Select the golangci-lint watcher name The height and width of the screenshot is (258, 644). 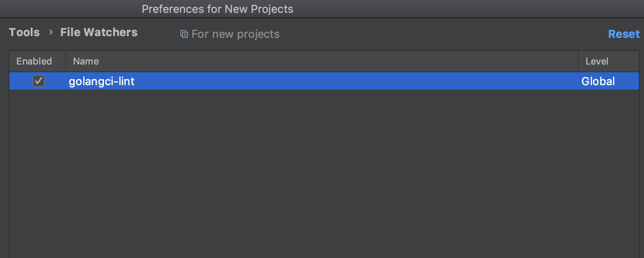point(102,81)
